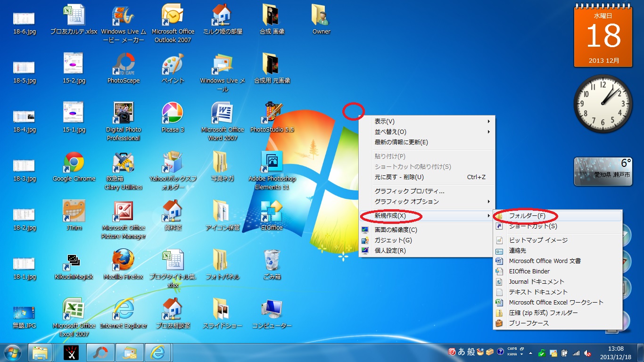Open Internet Explorer from the taskbar
The height and width of the screenshot is (362, 644).
[158, 352]
